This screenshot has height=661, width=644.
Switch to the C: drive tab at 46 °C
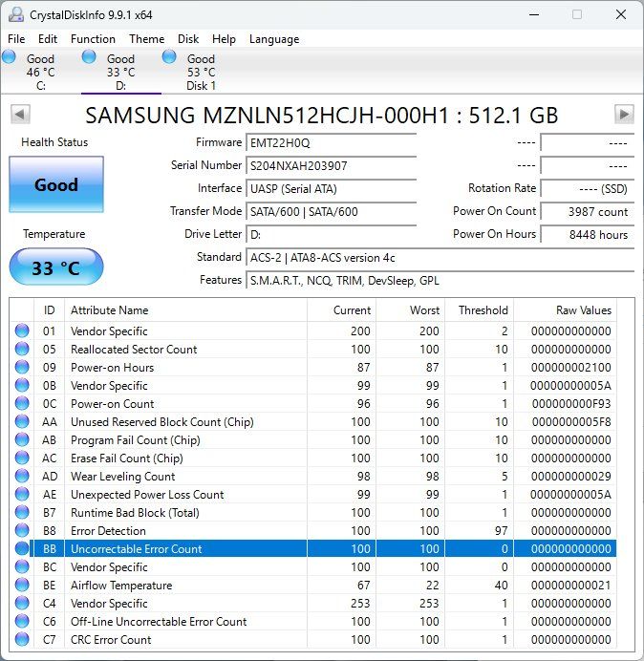(40, 72)
